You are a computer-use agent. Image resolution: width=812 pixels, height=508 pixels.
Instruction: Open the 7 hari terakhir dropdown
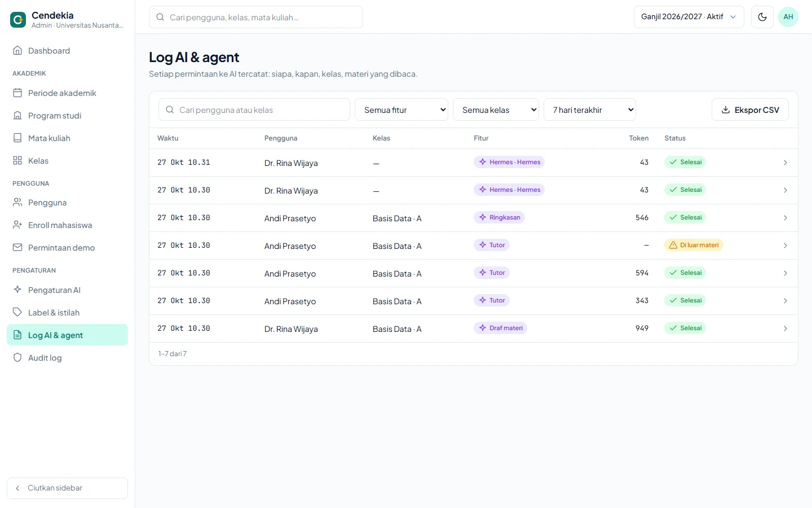pyautogui.click(x=590, y=110)
